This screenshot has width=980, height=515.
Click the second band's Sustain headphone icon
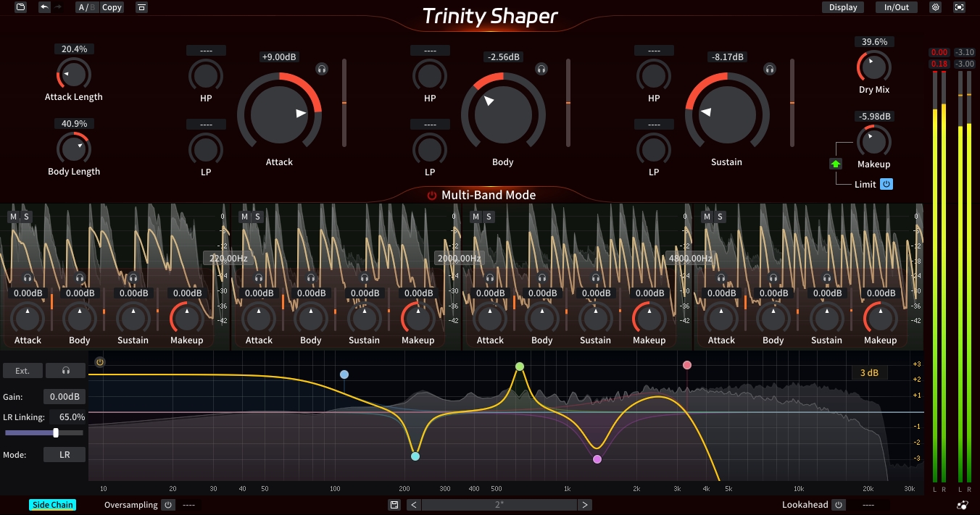[365, 278]
